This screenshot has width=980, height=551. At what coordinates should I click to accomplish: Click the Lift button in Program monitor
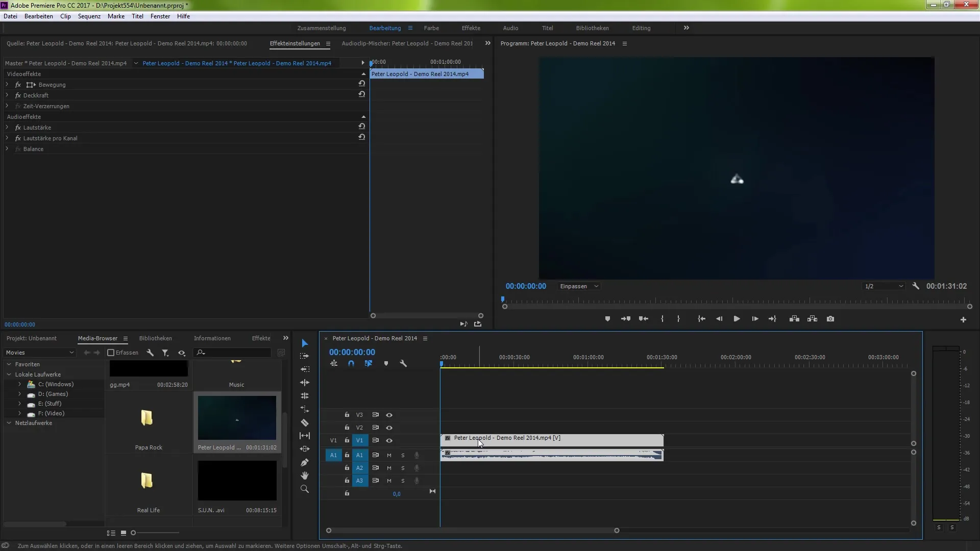click(794, 319)
